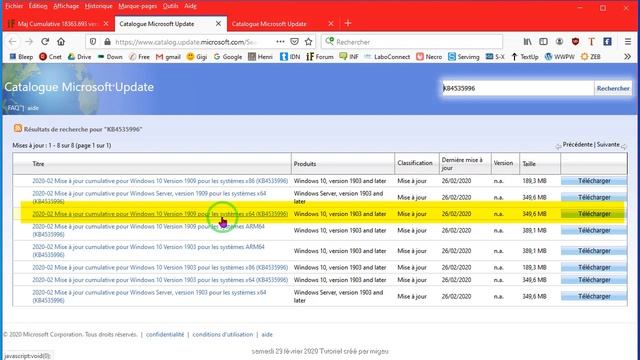Open the Historique menu
The image size is (640, 360).
[98, 6]
